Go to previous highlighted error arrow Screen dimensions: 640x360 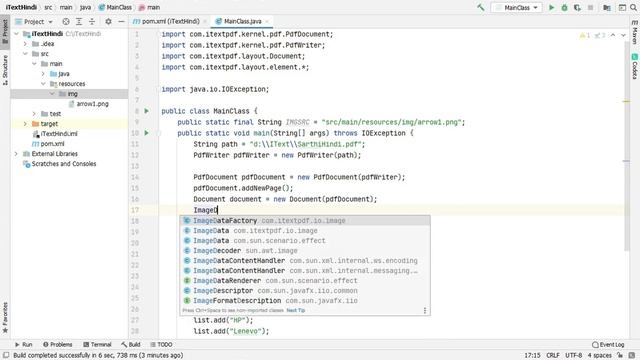pos(613,36)
